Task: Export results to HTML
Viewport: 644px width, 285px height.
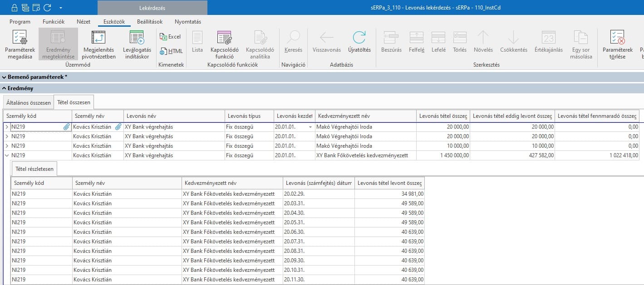Action: [171, 51]
